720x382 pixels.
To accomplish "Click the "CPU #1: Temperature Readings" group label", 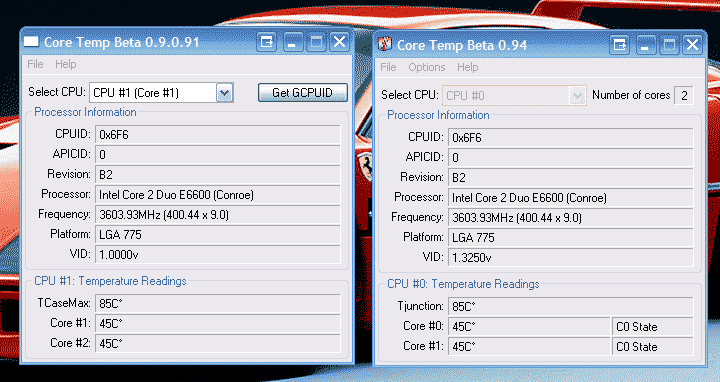I will pos(110,281).
